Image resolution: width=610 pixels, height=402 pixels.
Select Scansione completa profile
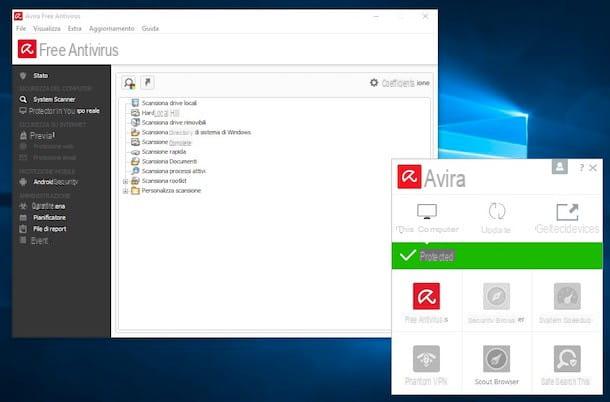tap(167, 142)
